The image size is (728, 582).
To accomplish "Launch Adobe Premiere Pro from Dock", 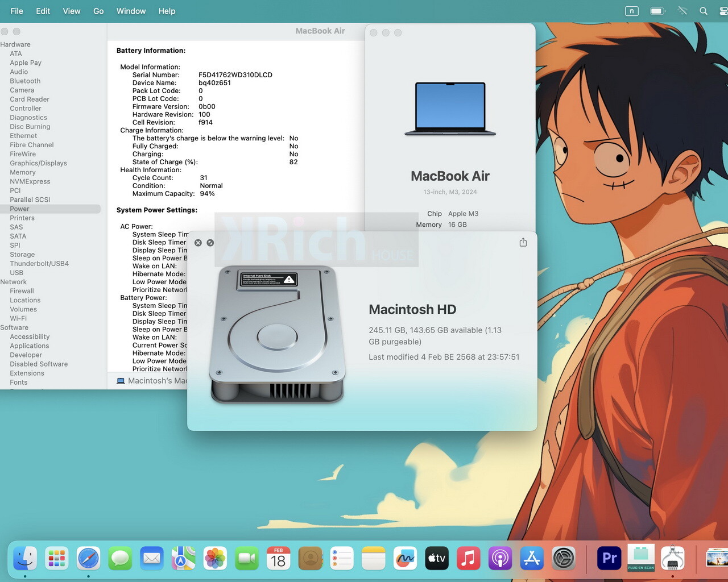I will point(609,559).
